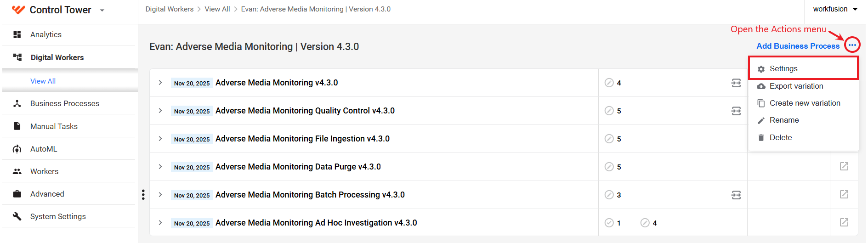
Task: Open external link for Ad Hoc Investigation row
Action: (844, 222)
